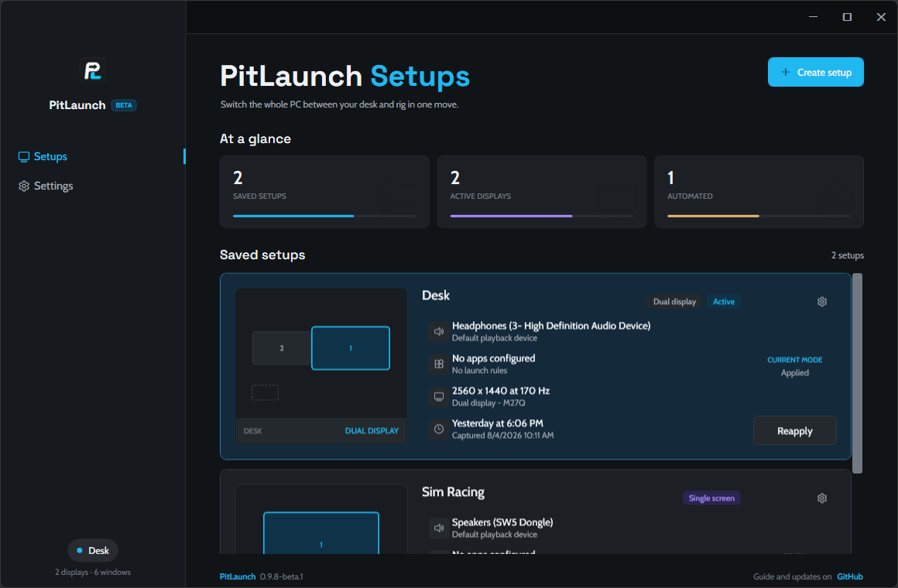Click the Automated stat card
The image size is (898, 588).
(x=759, y=192)
